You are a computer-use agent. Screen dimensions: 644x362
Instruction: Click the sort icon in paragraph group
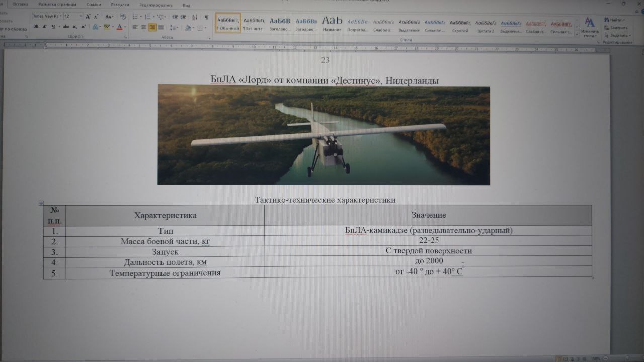195,17
